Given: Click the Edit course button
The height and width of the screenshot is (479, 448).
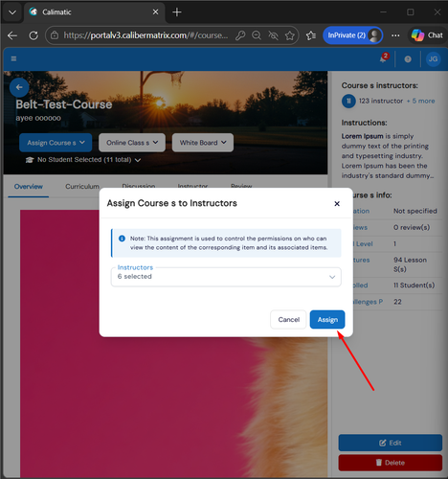Looking at the screenshot, I should click(x=391, y=443).
